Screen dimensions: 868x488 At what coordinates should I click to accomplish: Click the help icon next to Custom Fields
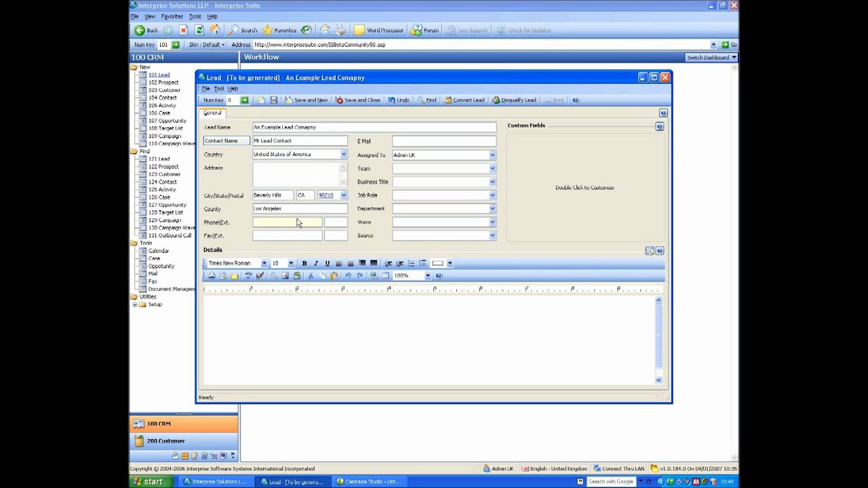coord(659,126)
